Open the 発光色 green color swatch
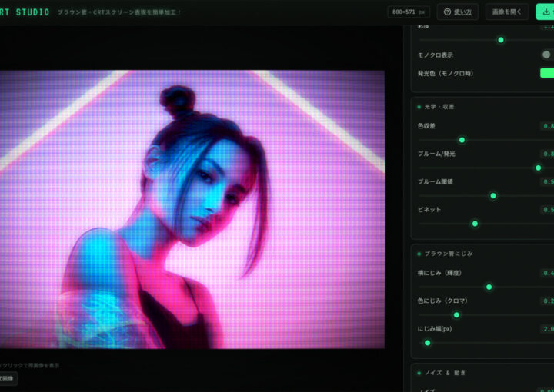The image size is (554, 392). tap(547, 73)
